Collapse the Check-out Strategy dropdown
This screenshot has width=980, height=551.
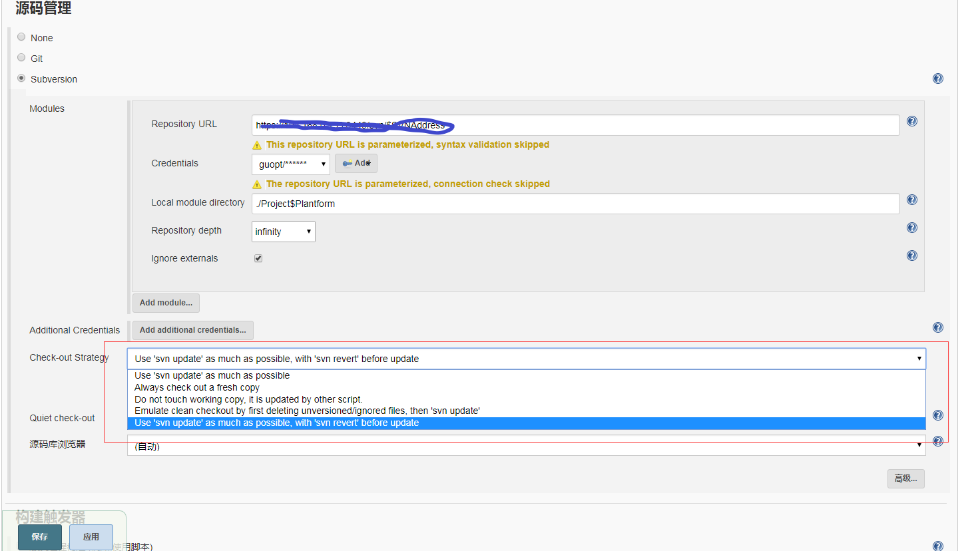[x=527, y=359]
